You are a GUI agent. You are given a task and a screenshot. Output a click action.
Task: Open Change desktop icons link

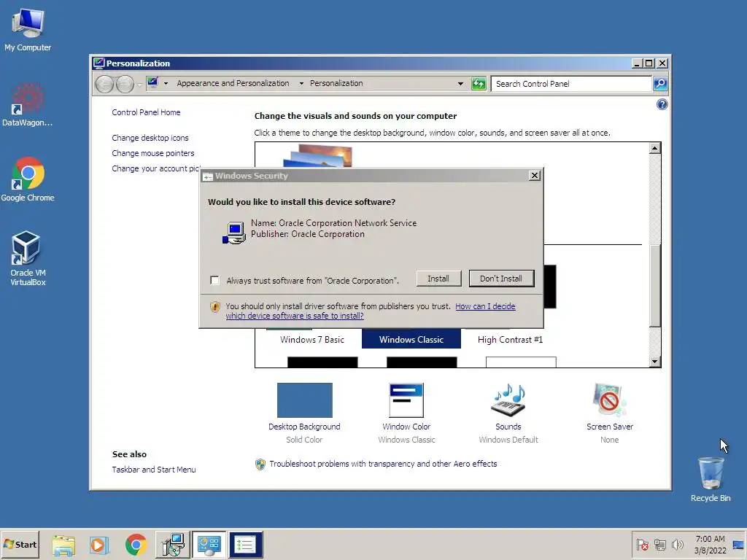tap(150, 138)
